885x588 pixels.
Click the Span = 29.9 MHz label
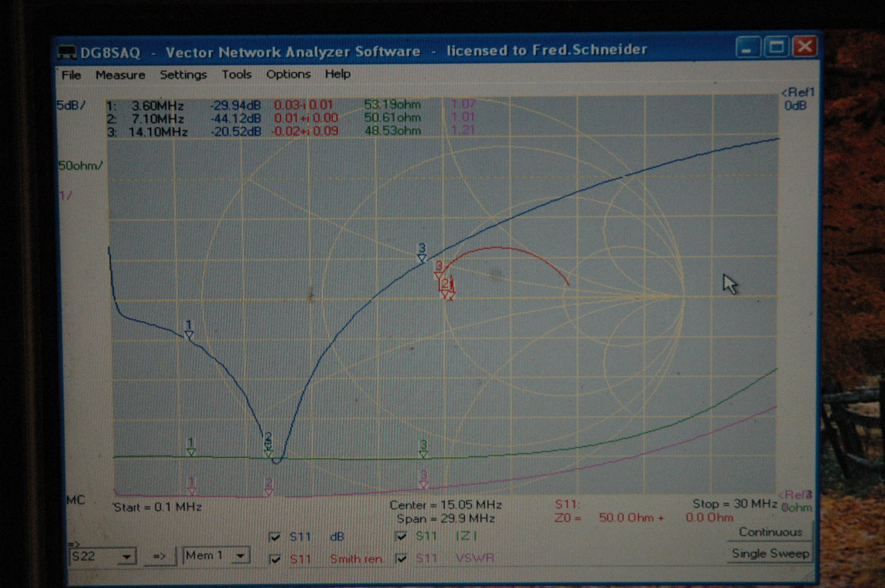pos(445,519)
